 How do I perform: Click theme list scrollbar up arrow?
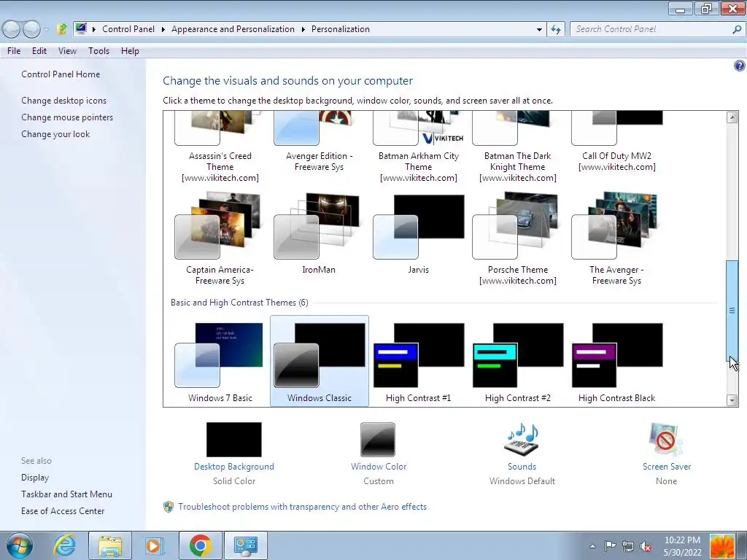[x=732, y=117]
